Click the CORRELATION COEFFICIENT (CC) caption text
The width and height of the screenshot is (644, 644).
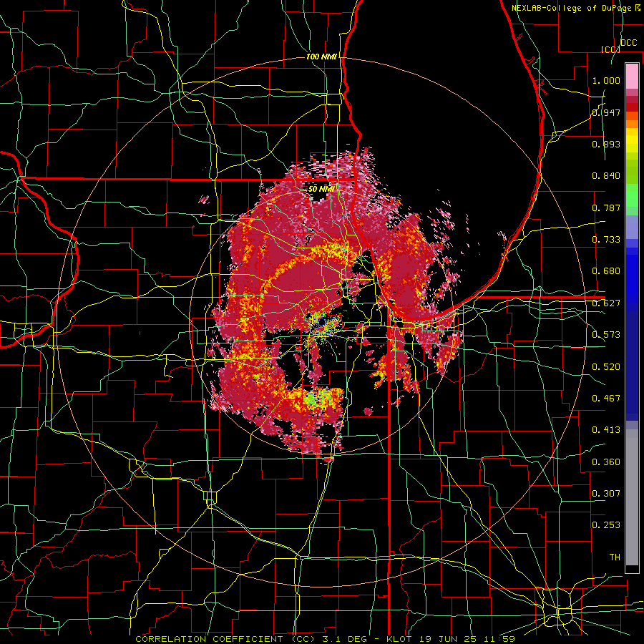(x=225, y=639)
